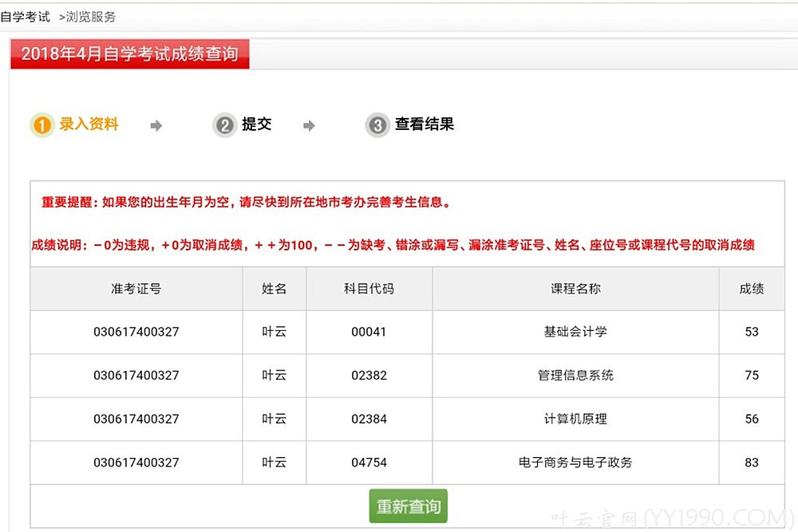
Task: Click the course name 计算机原理
Action: [x=575, y=419]
